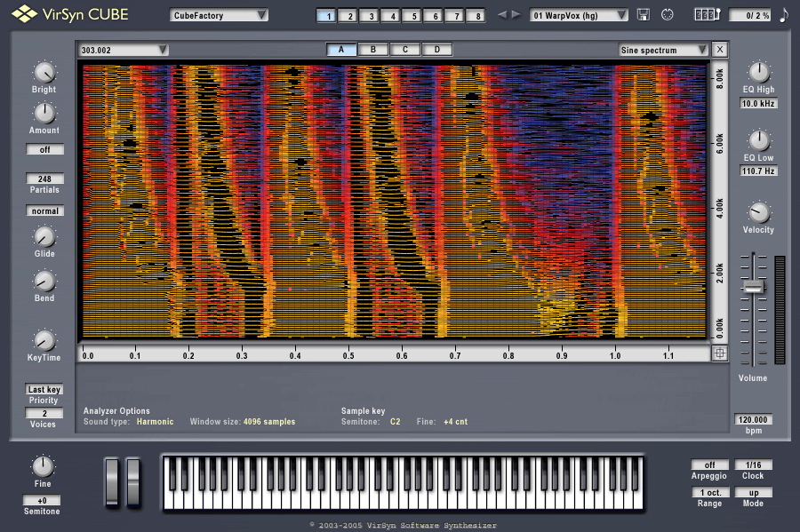
Task: Click the Amount knob
Action: pos(44,113)
